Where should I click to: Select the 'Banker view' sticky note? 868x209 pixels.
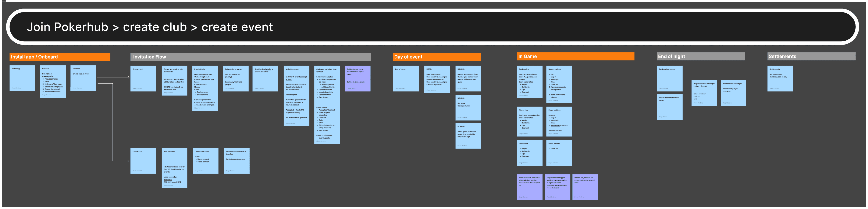[530, 82]
